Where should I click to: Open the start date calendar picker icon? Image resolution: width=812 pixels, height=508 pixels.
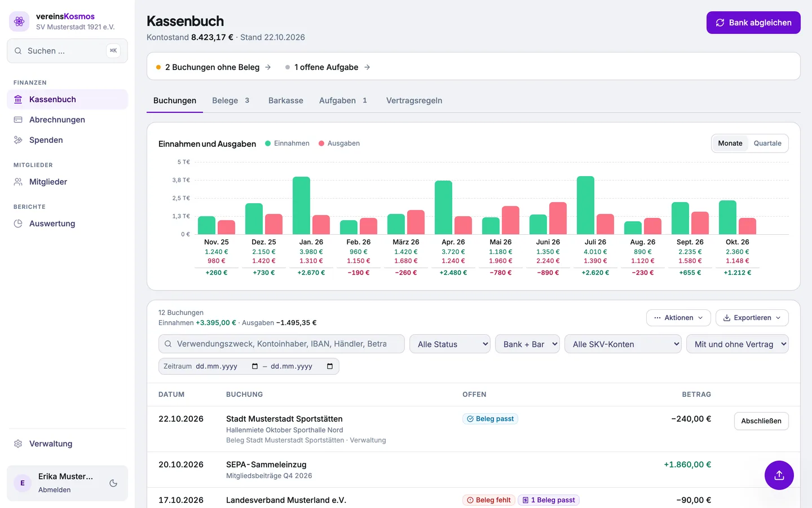(x=255, y=366)
